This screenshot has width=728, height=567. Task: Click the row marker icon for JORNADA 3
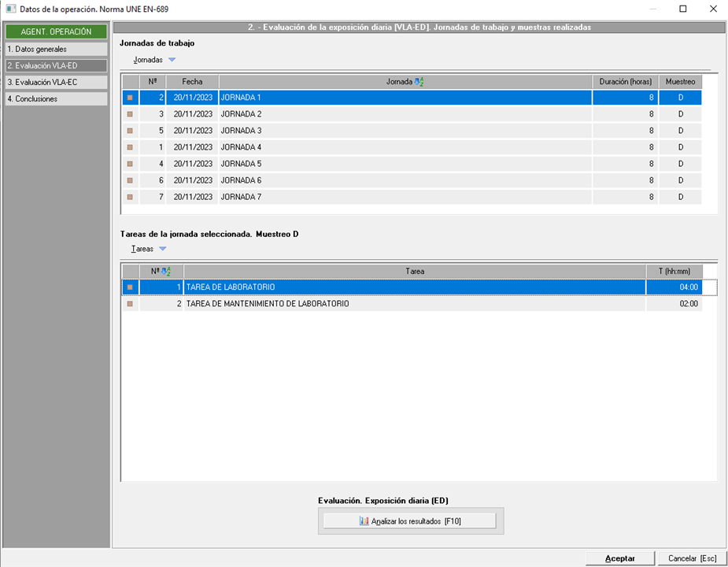130,131
